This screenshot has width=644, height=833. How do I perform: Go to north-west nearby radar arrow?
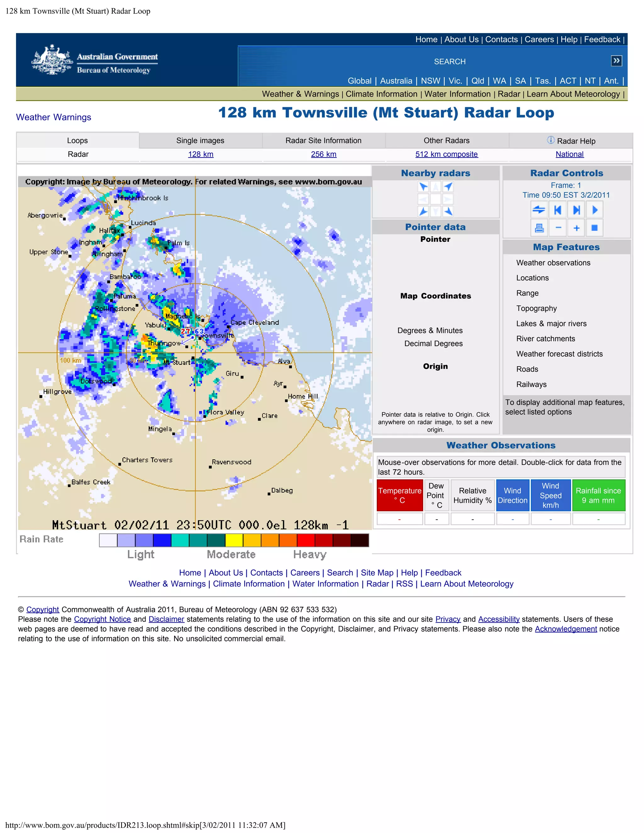[423, 186]
